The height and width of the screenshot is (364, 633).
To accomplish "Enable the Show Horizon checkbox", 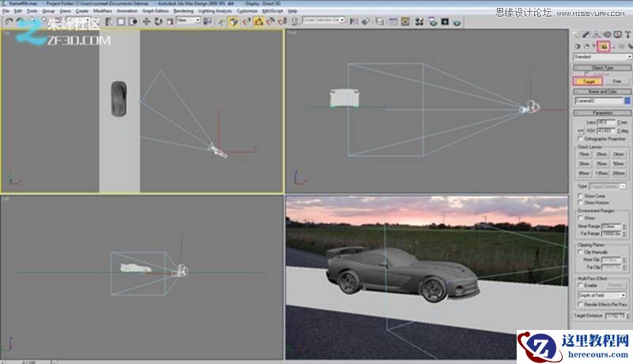I will tap(581, 203).
